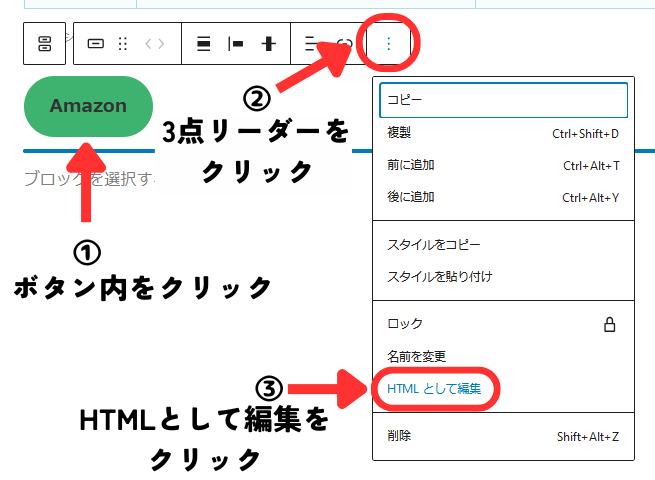655x480 pixels.
Task: Choose 名前を変更 menu entry
Action: 503,356
